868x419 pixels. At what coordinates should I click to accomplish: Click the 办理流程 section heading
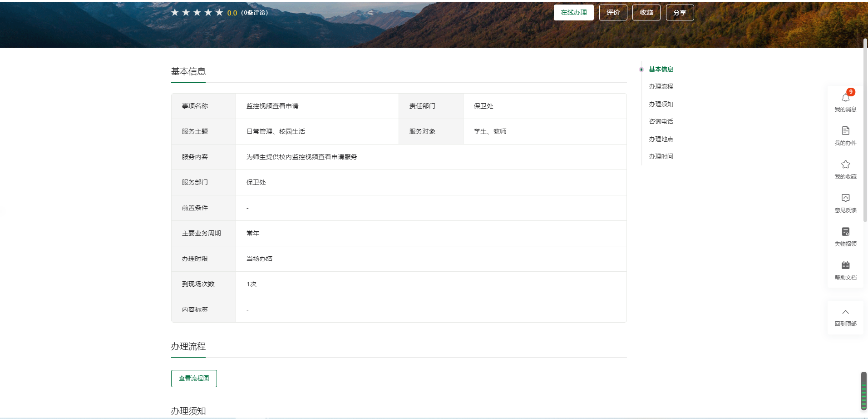[188, 346]
